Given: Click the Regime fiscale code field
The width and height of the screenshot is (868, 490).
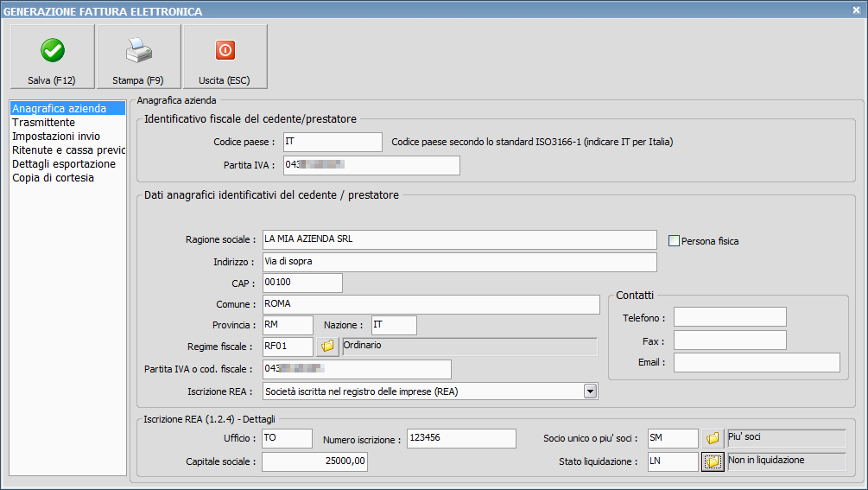Looking at the screenshot, I should pyautogui.click(x=288, y=347).
